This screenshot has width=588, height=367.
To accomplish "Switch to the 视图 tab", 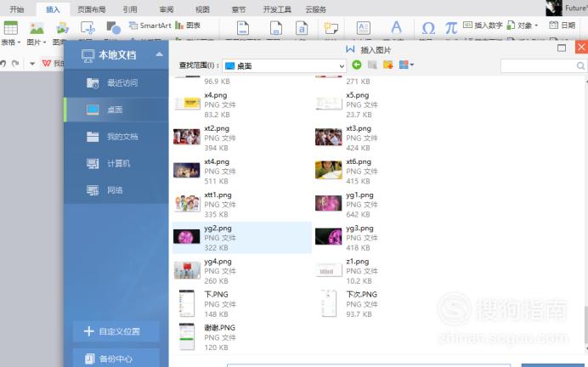I will tap(202, 9).
